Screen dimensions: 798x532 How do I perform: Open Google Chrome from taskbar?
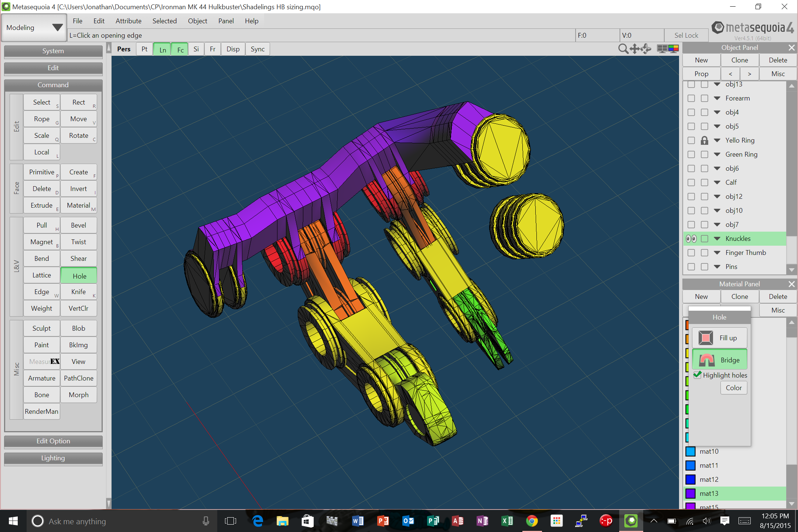[x=532, y=521]
